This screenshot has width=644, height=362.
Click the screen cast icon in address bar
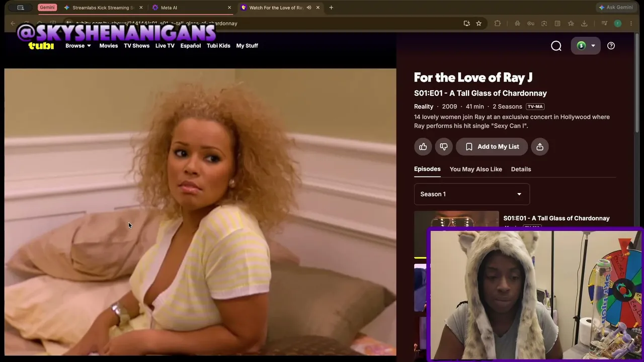(x=466, y=23)
